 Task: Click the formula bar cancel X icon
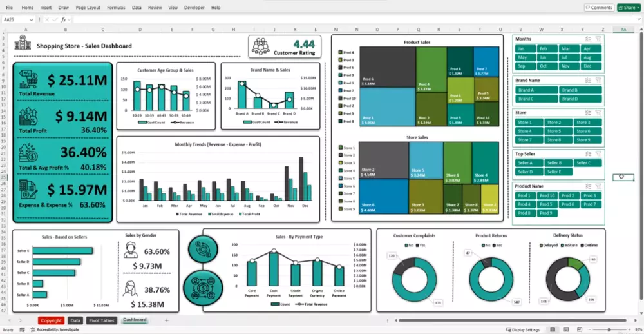click(x=47, y=19)
